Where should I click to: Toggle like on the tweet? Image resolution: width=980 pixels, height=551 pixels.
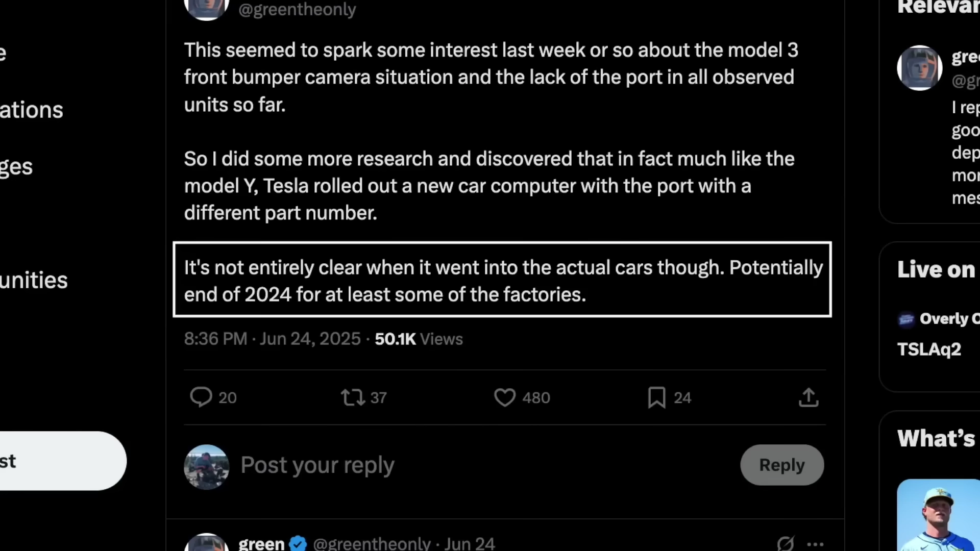pyautogui.click(x=505, y=397)
